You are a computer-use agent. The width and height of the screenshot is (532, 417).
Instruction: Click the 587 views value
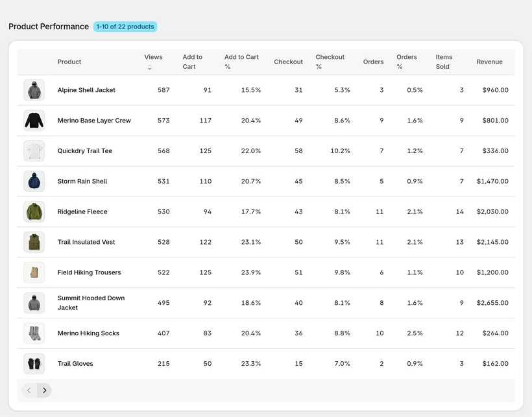click(x=163, y=90)
